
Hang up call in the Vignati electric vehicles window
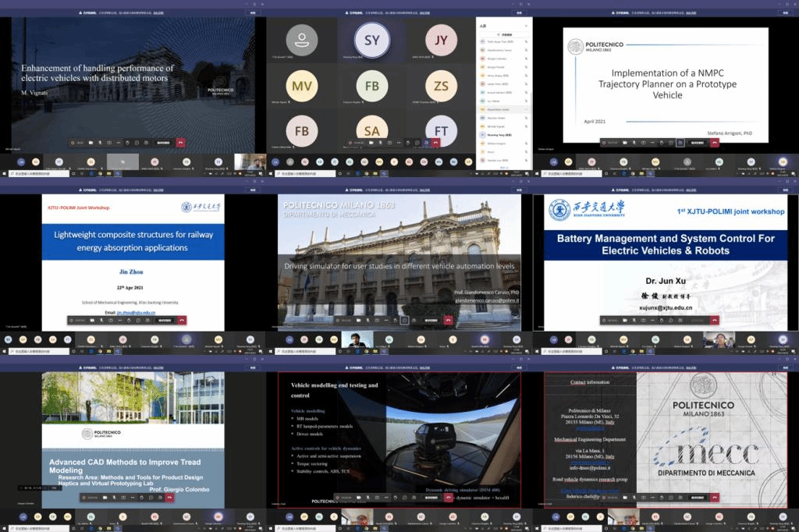(x=180, y=143)
